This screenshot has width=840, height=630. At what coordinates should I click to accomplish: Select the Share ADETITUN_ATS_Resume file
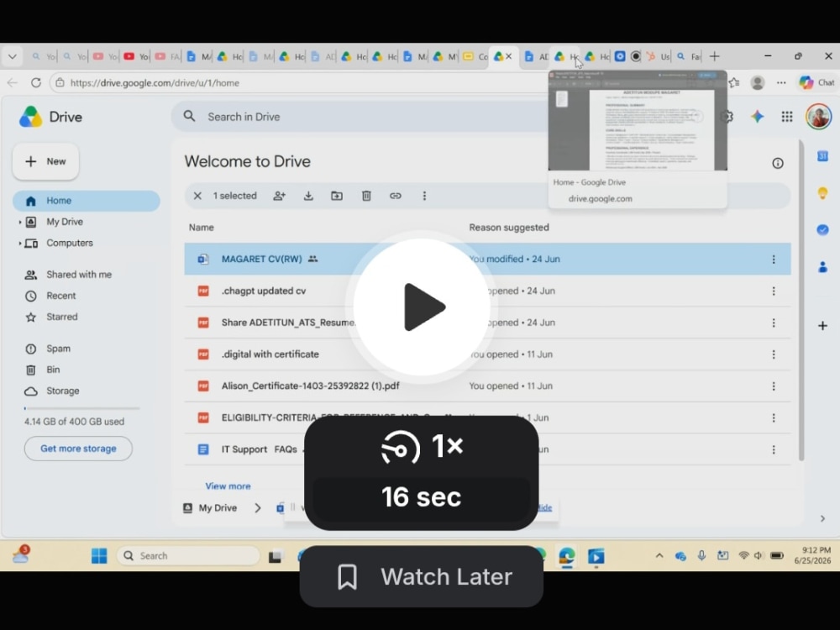point(487,323)
